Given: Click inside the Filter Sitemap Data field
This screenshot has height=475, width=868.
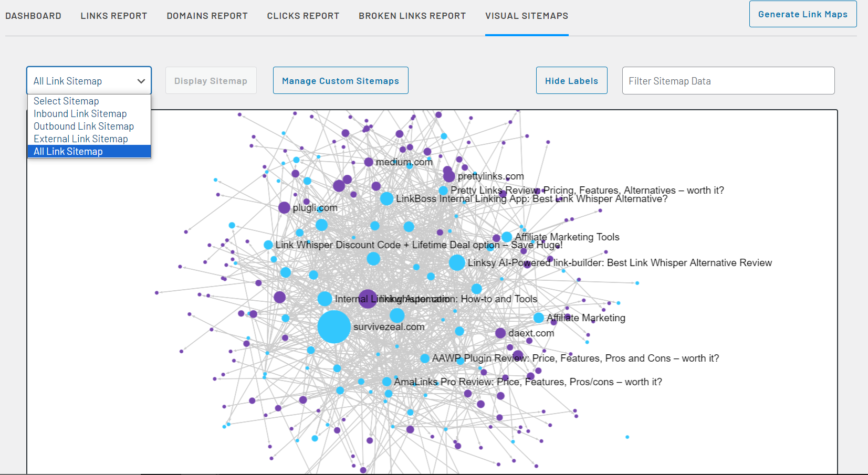Looking at the screenshot, I should [x=728, y=80].
